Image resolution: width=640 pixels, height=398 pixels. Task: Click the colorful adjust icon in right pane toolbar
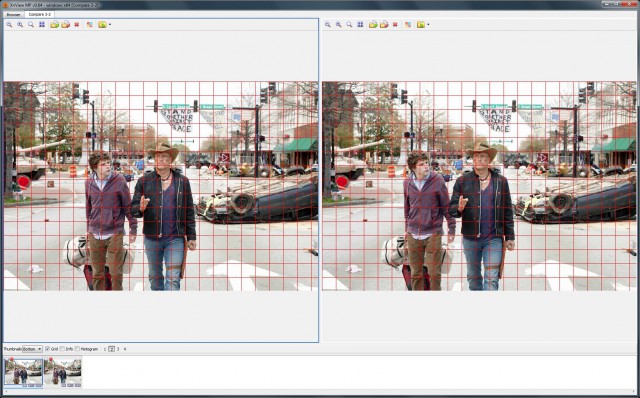[x=408, y=24]
